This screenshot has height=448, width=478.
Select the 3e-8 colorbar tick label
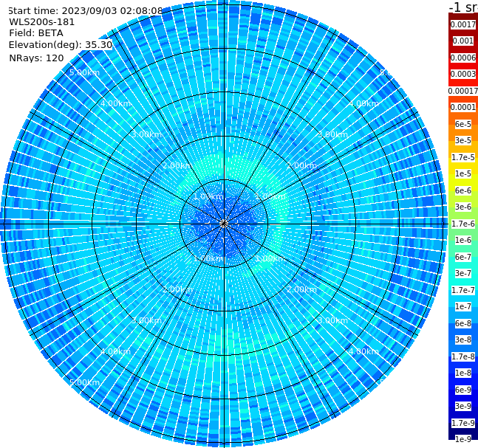click(463, 340)
